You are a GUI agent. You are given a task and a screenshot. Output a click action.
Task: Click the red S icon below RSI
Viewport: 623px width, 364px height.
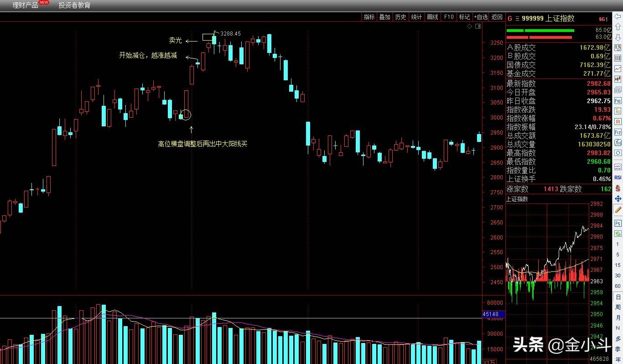click(x=618, y=188)
